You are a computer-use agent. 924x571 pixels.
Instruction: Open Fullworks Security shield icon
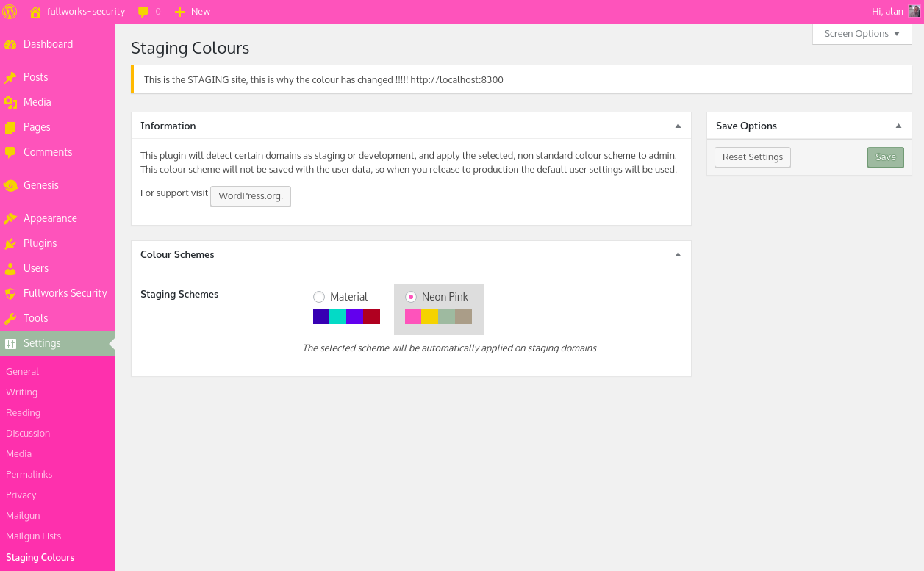10,293
